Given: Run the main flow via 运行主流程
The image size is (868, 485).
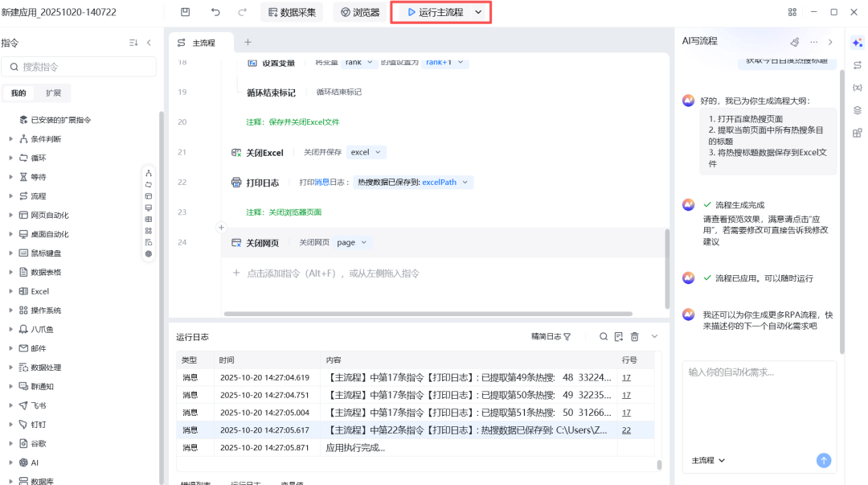Looking at the screenshot, I should click(435, 12).
